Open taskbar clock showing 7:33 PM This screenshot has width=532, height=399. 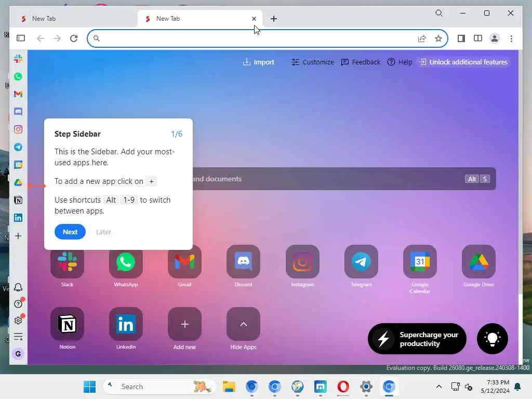(x=495, y=387)
